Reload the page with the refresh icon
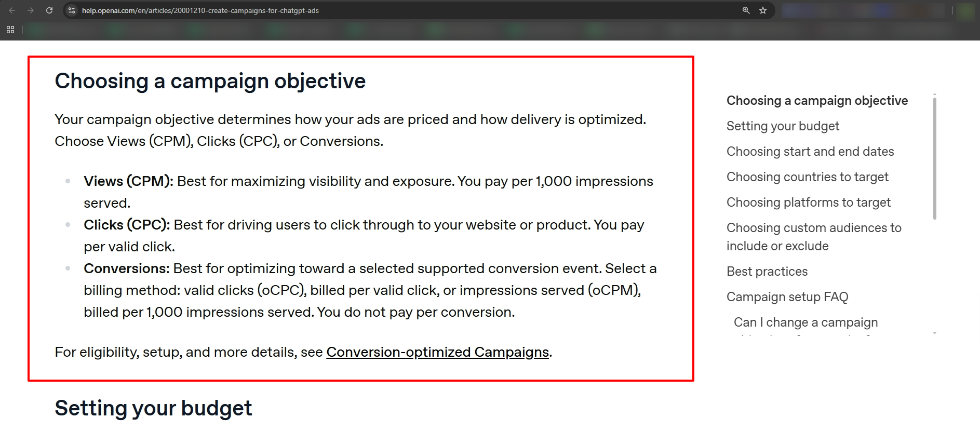 49,10
